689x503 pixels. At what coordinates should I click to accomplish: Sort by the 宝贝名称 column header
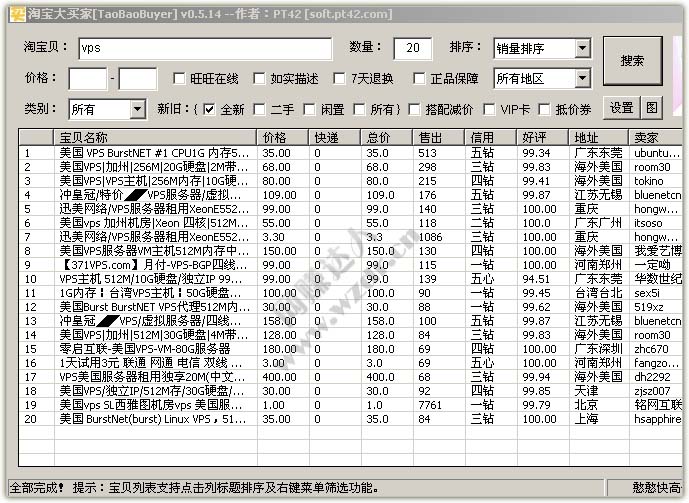pos(156,138)
